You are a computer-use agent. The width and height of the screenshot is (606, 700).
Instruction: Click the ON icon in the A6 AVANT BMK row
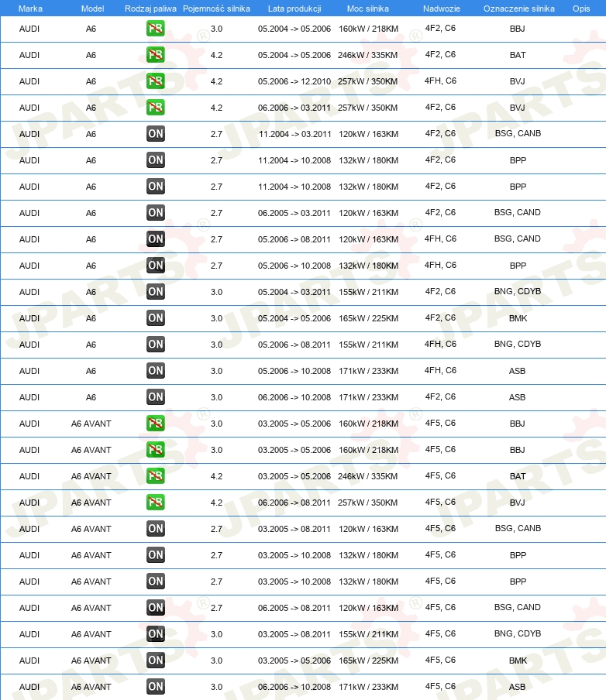[x=156, y=661]
